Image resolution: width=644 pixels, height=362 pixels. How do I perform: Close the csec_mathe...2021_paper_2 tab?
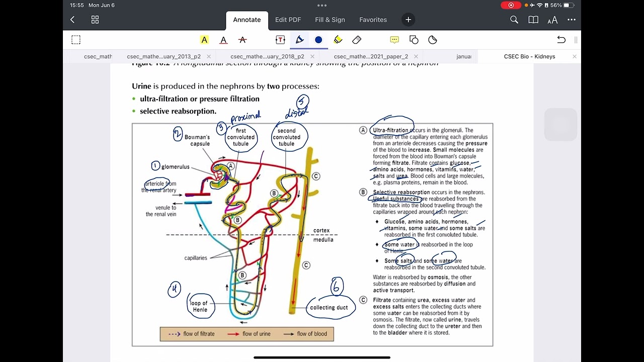pos(416,56)
